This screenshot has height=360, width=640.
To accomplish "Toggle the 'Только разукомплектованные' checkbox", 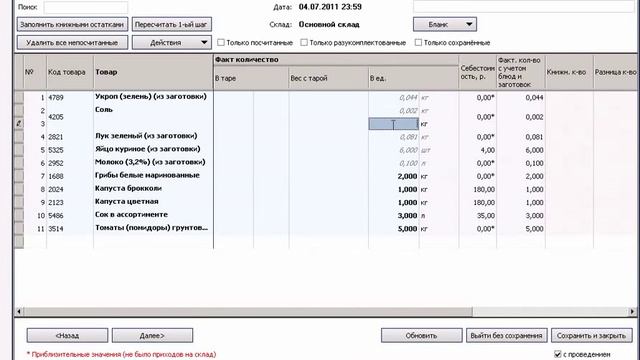I will pos(304,42).
